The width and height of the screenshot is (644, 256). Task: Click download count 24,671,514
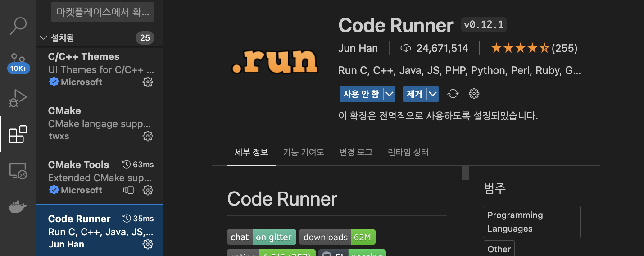[442, 48]
